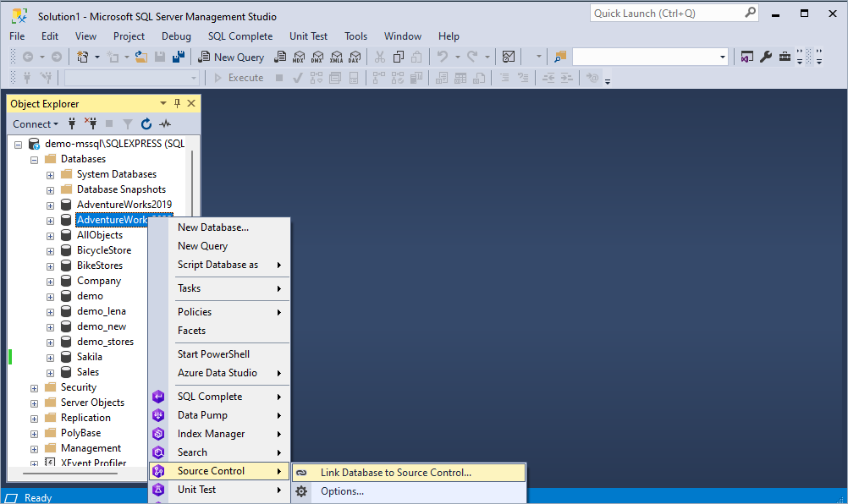Click Options... in Source Control submenu
Screen dimensions: 848x504
(x=409, y=491)
